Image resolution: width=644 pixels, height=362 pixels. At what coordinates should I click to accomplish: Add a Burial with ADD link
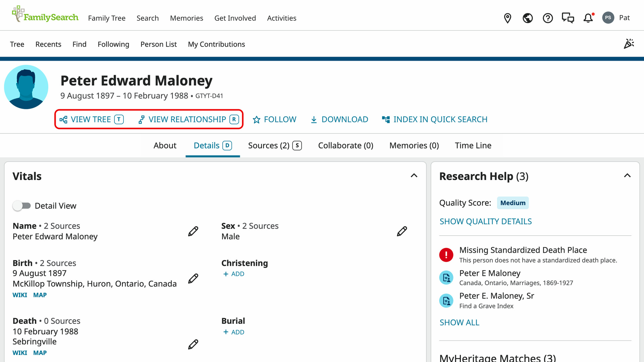point(234,332)
